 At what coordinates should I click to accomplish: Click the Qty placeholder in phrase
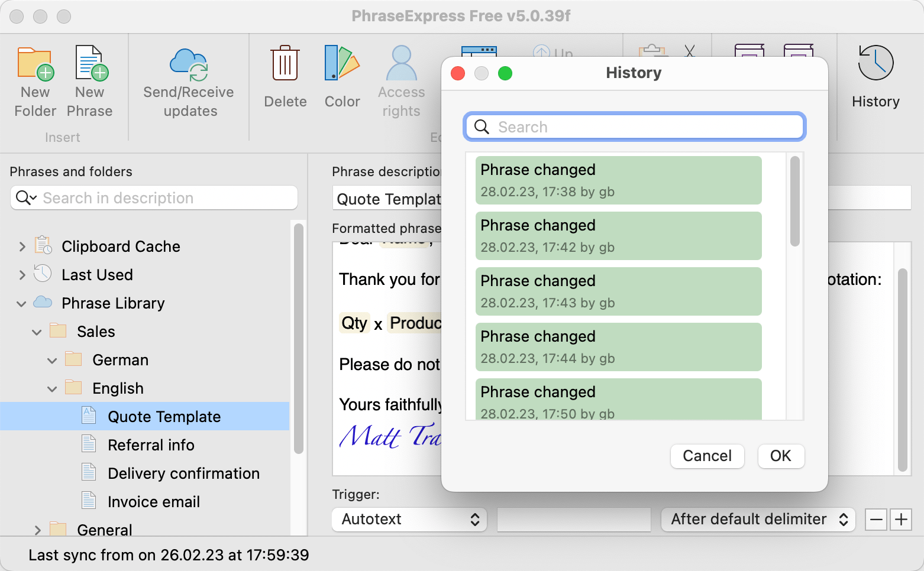pos(354,323)
